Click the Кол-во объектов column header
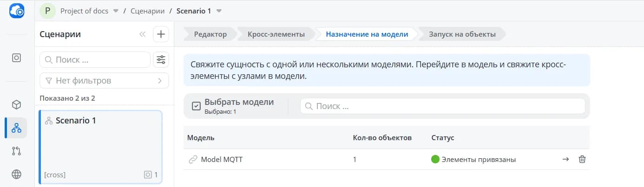Image resolution: width=644 pixels, height=187 pixels. (x=382, y=138)
